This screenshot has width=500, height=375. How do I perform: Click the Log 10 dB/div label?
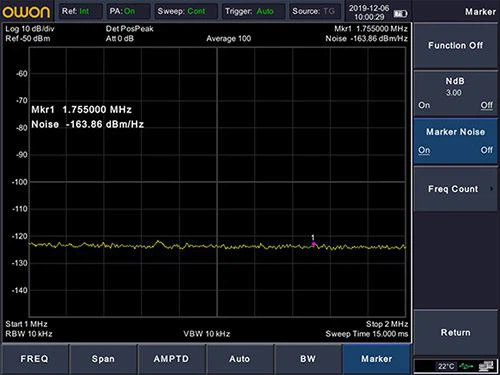point(30,29)
